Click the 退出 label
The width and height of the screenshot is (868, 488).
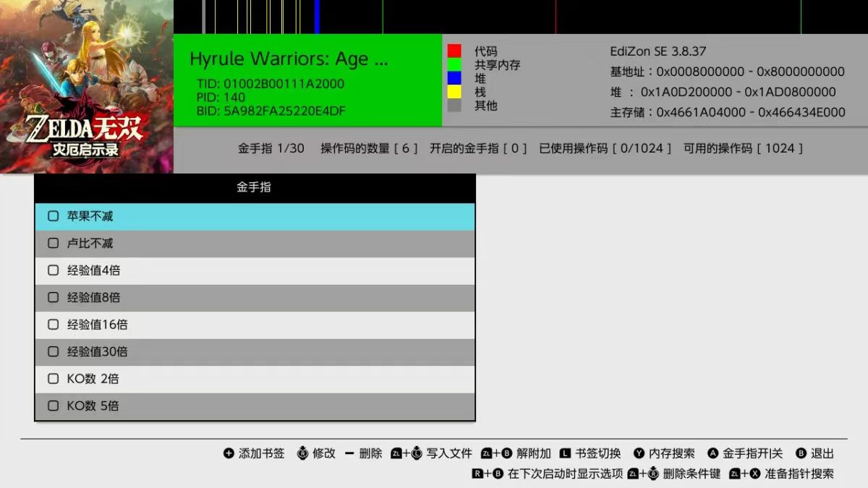pos(822,453)
